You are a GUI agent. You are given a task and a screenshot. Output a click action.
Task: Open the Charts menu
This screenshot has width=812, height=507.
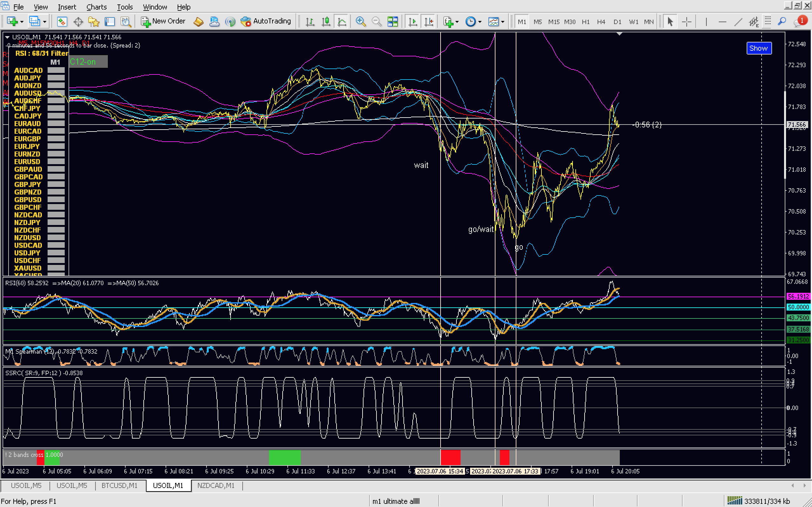tap(96, 7)
